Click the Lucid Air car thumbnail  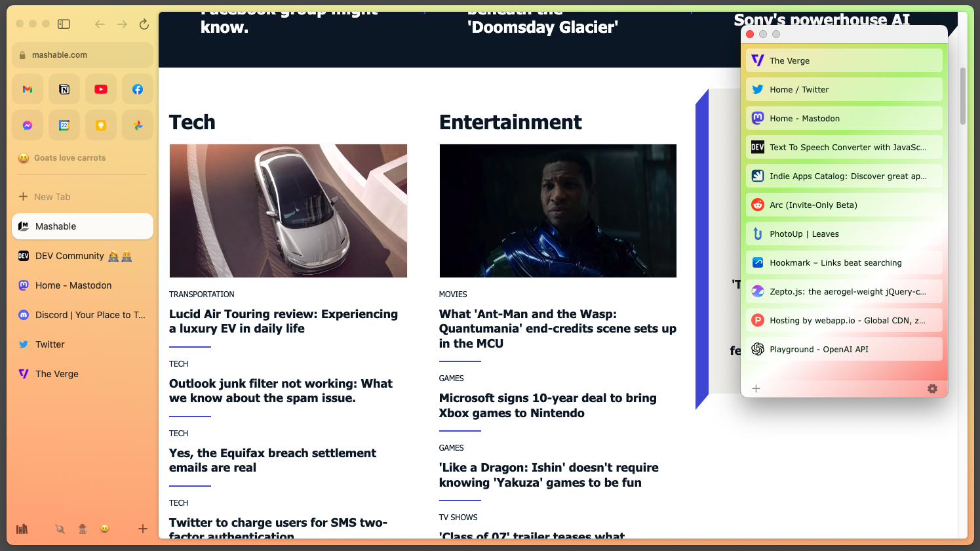tap(288, 211)
